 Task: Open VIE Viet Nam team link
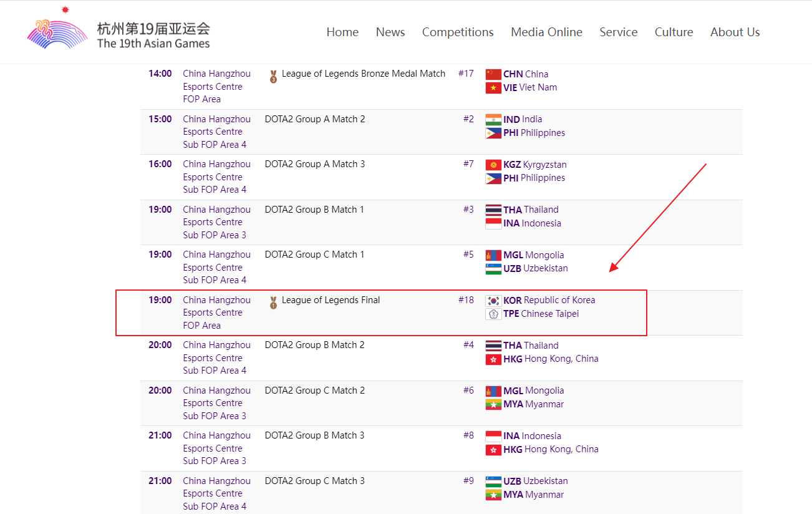530,87
